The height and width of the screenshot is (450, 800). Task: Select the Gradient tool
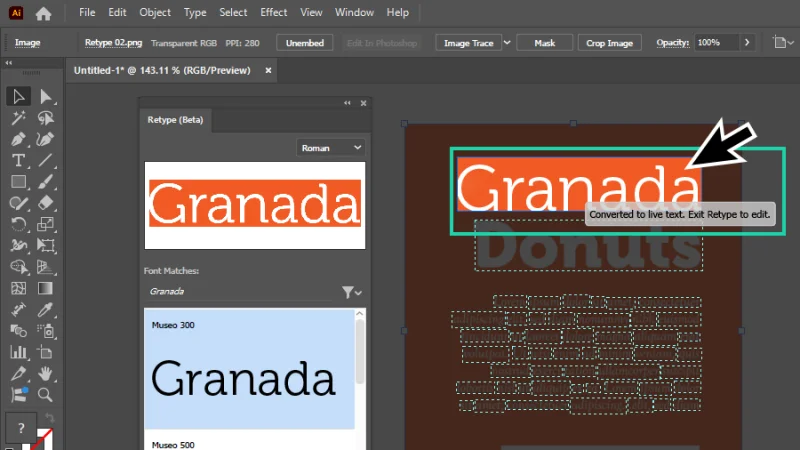pos(45,288)
